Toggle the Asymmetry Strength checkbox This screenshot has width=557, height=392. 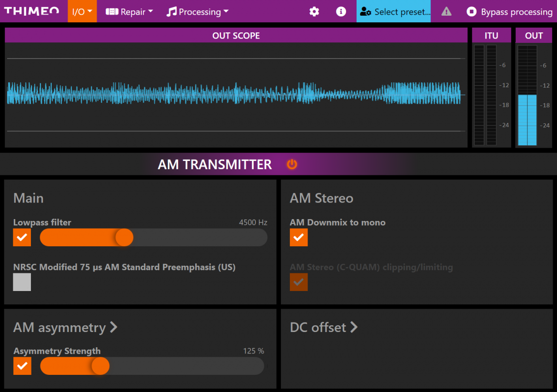click(x=22, y=366)
